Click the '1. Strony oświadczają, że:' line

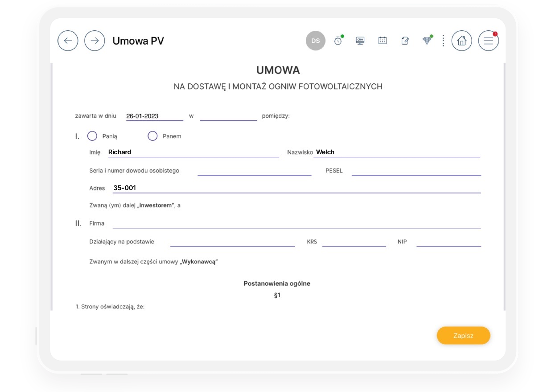110,307
